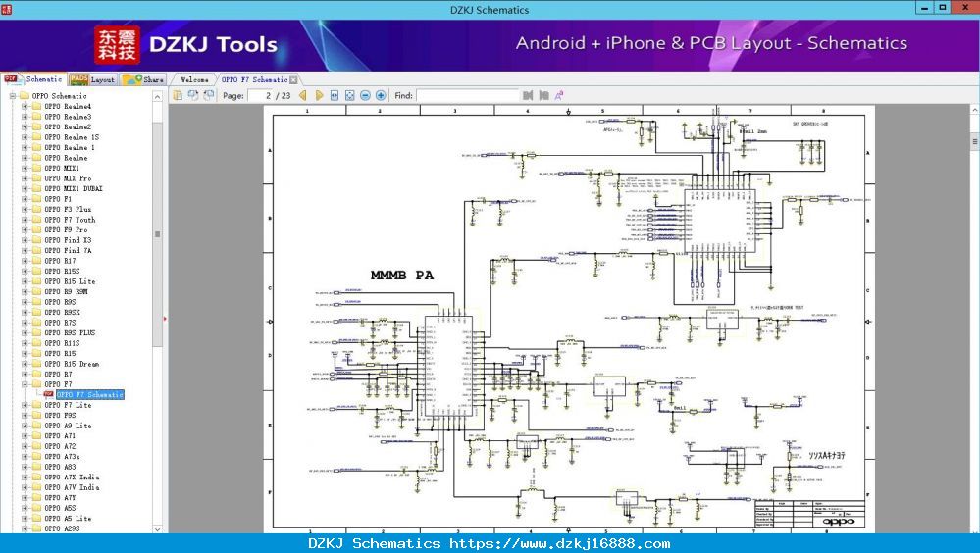This screenshot has height=553, width=980.
Task: Go to next page arrow
Action: (x=319, y=96)
